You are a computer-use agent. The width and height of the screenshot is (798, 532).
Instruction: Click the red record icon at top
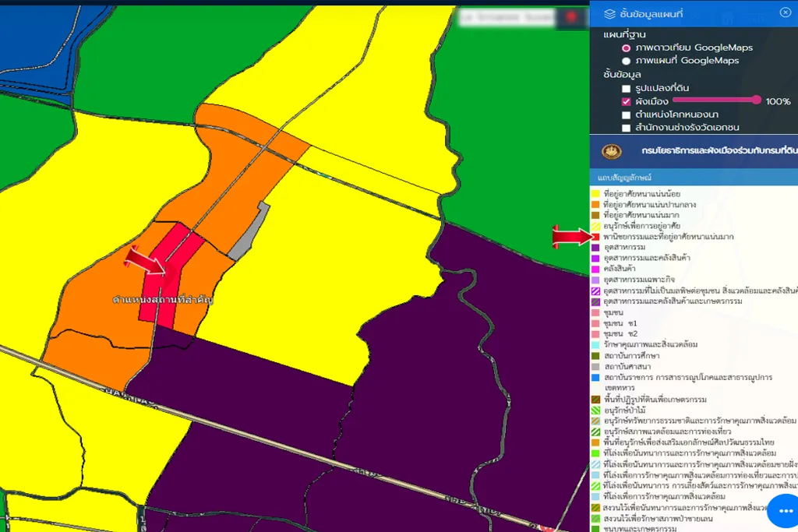pos(571,17)
